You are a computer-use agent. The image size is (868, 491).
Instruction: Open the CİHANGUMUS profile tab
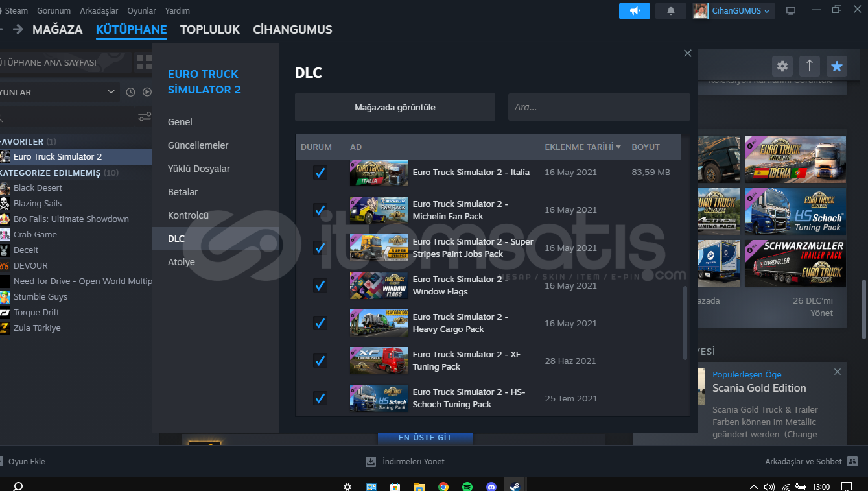pyautogui.click(x=292, y=30)
